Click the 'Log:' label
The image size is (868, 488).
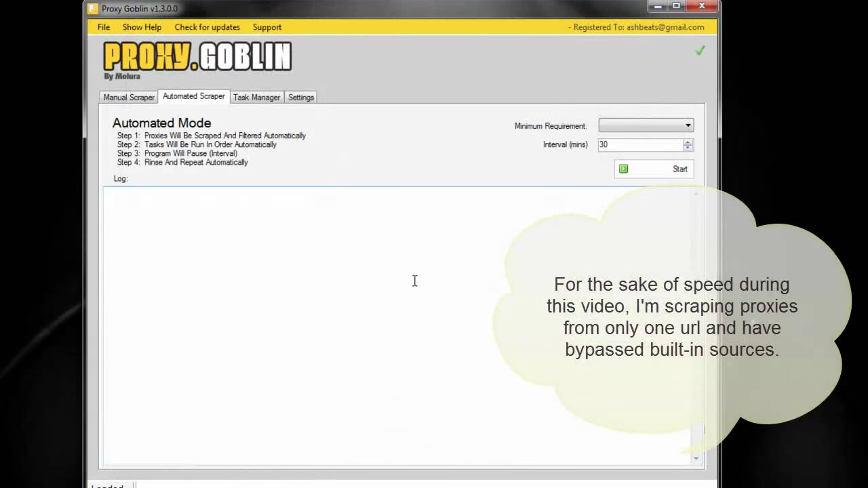pos(121,178)
